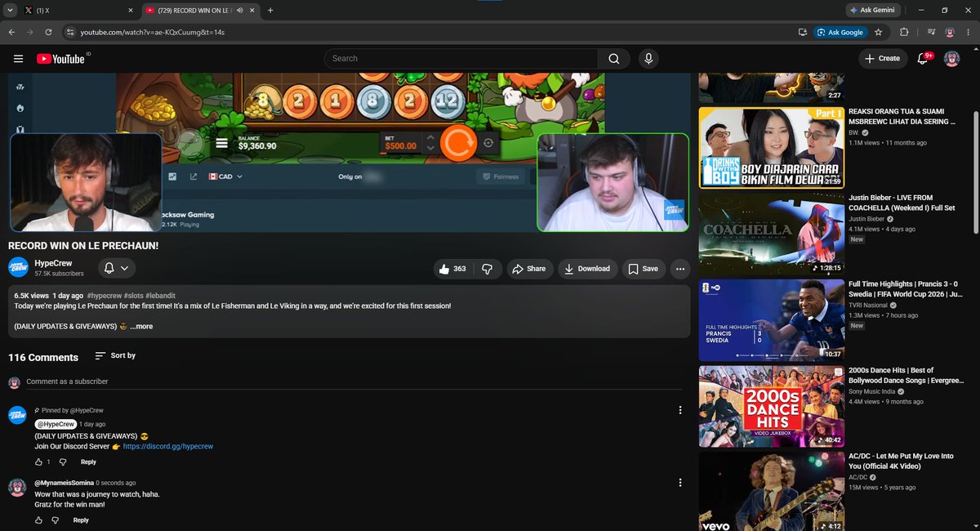Viewport: 980px width, 531px height.
Task: Focus the YouTube search field
Action: (x=461, y=59)
